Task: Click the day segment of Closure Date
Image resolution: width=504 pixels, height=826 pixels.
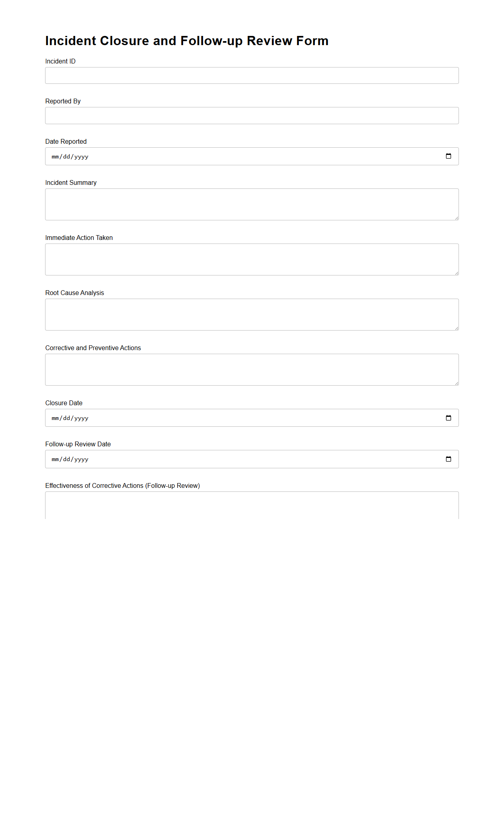Action: [x=67, y=418]
